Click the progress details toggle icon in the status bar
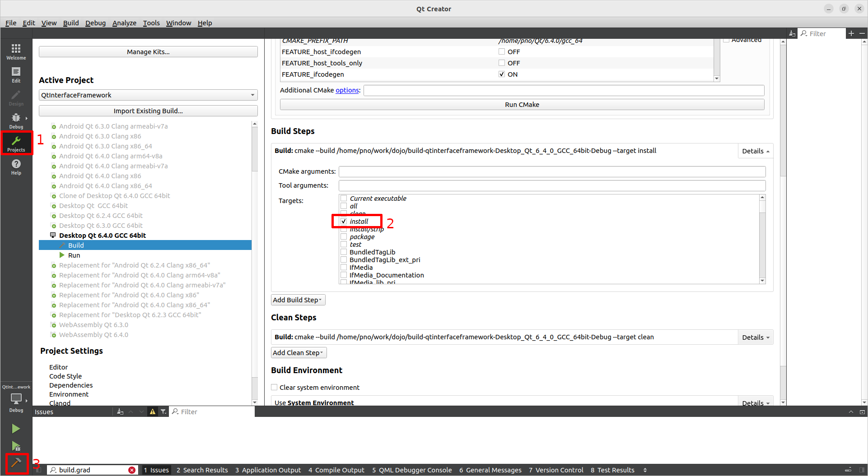Viewport: 868px width, 476px height. click(849, 470)
